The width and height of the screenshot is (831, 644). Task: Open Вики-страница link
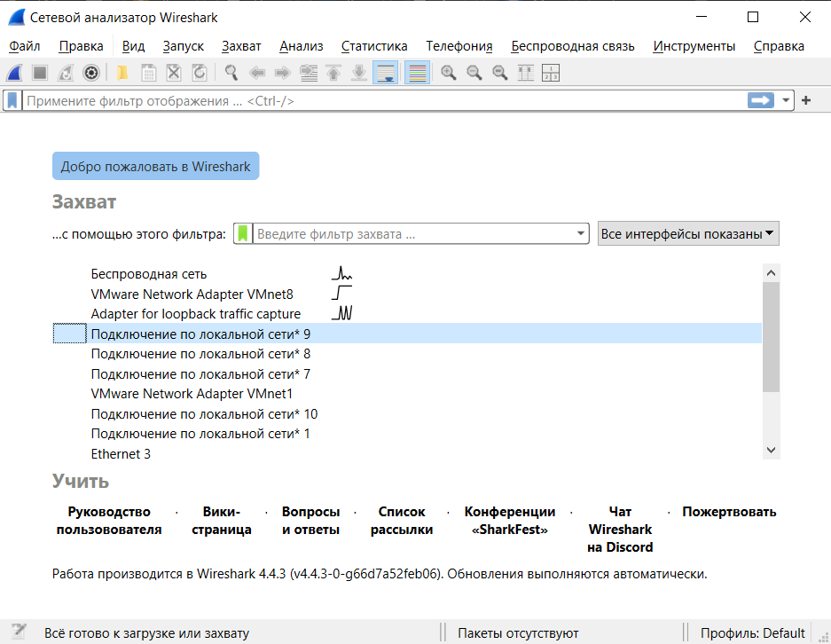pyautogui.click(x=222, y=521)
